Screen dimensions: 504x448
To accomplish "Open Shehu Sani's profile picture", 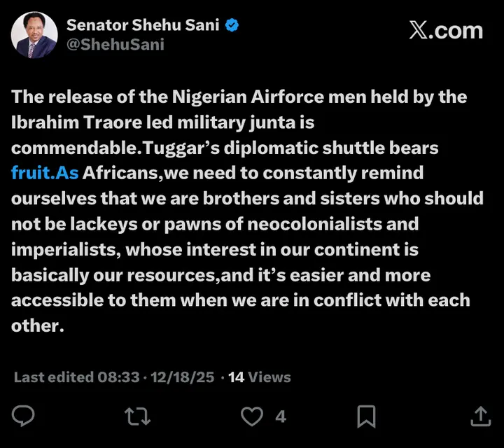I will click(34, 34).
